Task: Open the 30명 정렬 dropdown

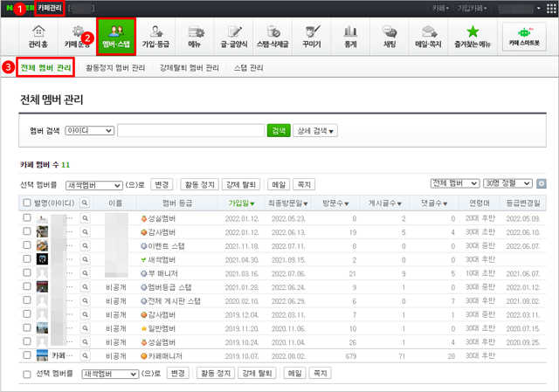Action: click(507, 183)
